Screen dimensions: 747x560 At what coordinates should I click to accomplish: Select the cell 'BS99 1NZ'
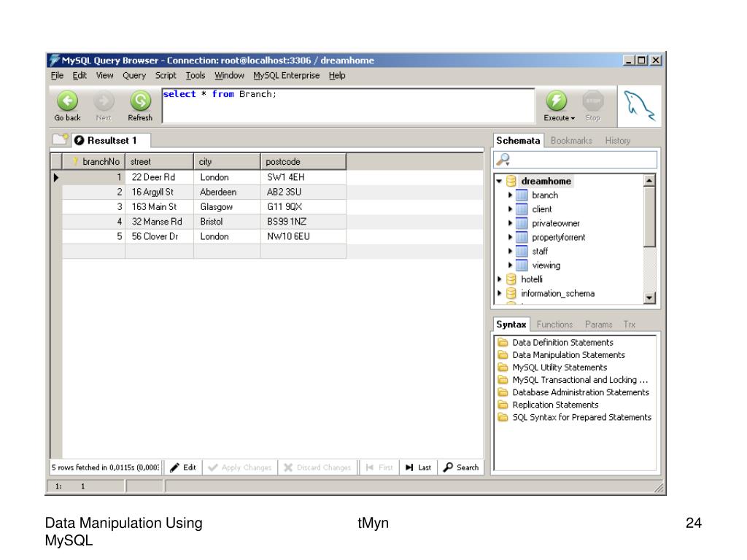coord(303,222)
